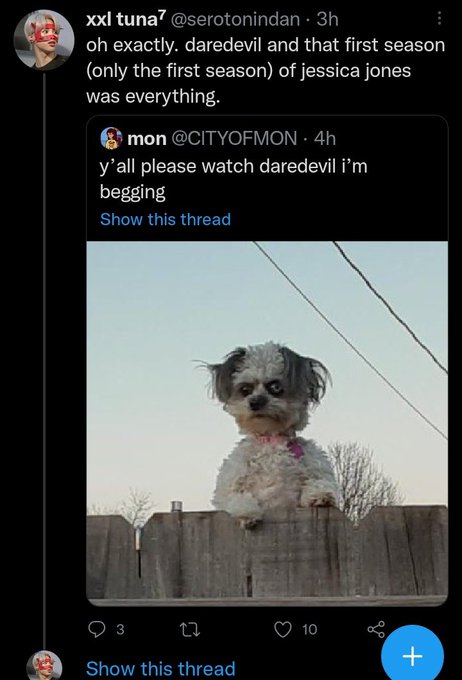Open the @CITYOFMON handle
The width and height of the screenshot is (462, 680).
(x=235, y=138)
